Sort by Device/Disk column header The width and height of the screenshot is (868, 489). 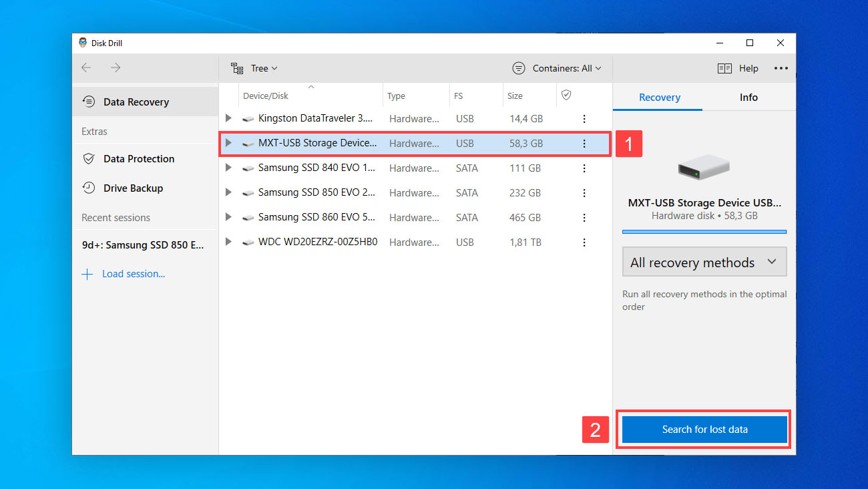[x=266, y=96]
